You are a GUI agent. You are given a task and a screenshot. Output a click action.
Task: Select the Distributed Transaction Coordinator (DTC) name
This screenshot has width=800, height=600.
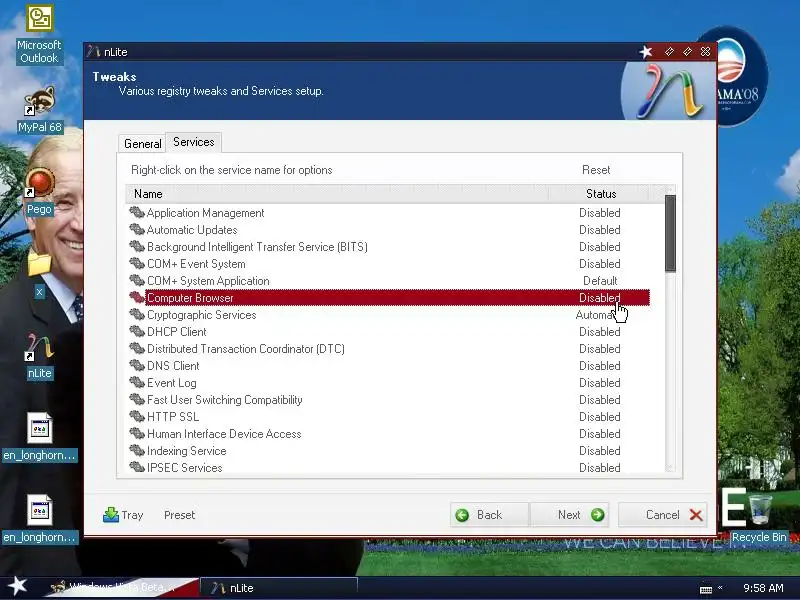point(246,348)
